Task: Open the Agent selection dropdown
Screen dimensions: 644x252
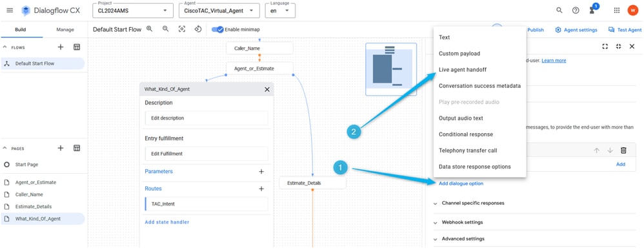Action: point(219,10)
